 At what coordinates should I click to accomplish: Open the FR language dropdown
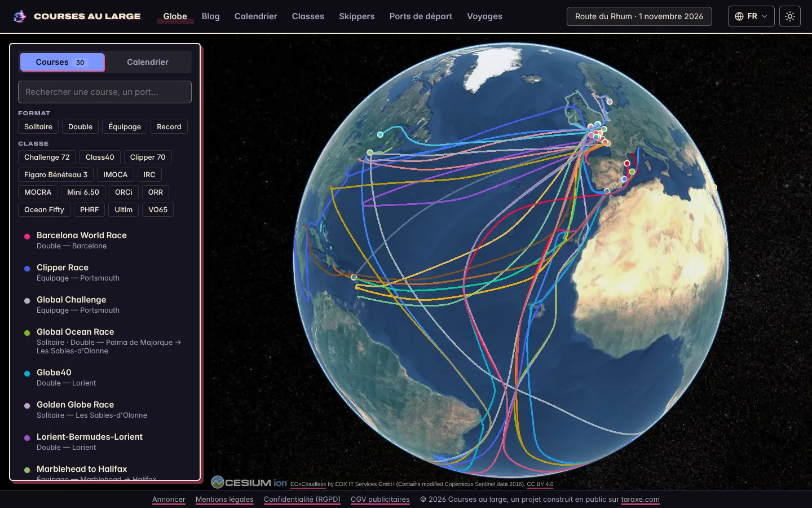coord(751,16)
